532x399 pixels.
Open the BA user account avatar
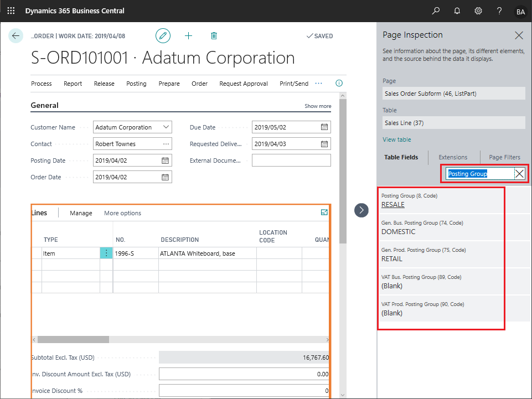[520, 12]
